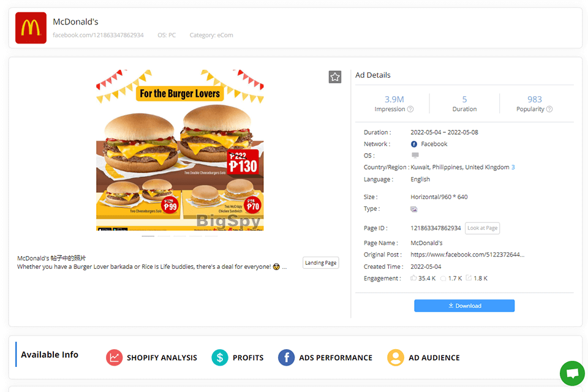Screen dimensions: 588x392
Task: Click the Duration value 5
Action: pyautogui.click(x=465, y=99)
